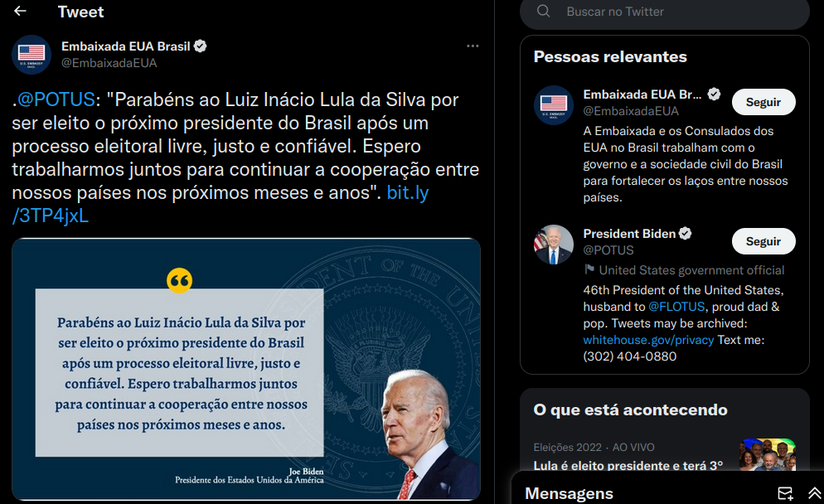Open the tweet's more options menu
This screenshot has height=504, width=824.
point(473,46)
